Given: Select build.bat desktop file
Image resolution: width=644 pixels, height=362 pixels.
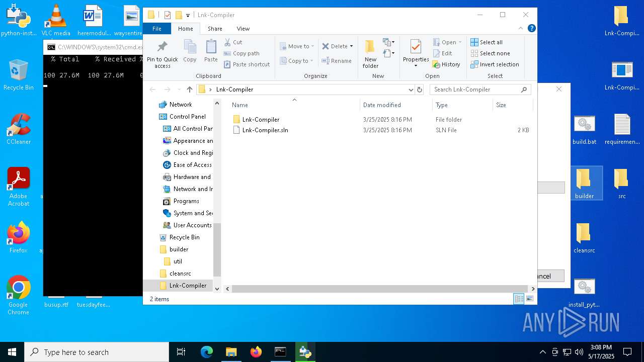Looking at the screenshot, I should 584,130.
